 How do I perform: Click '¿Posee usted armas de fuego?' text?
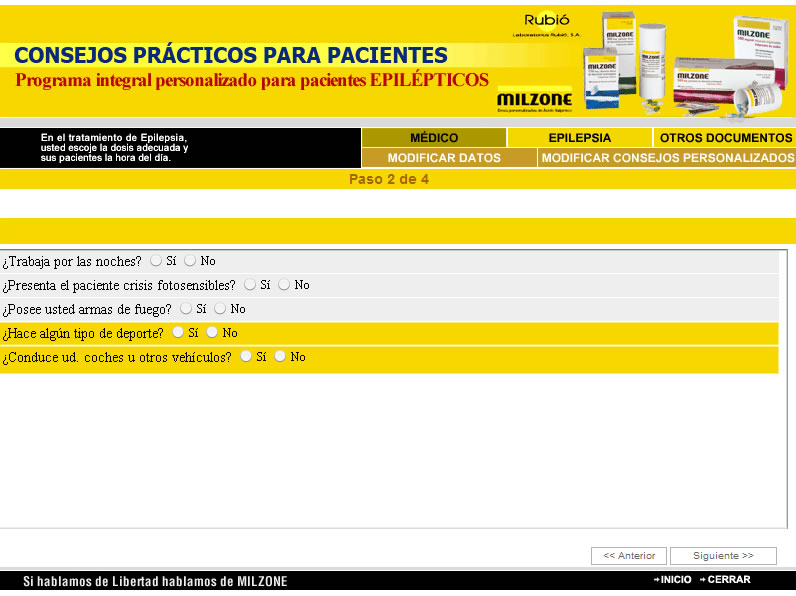pos(87,309)
